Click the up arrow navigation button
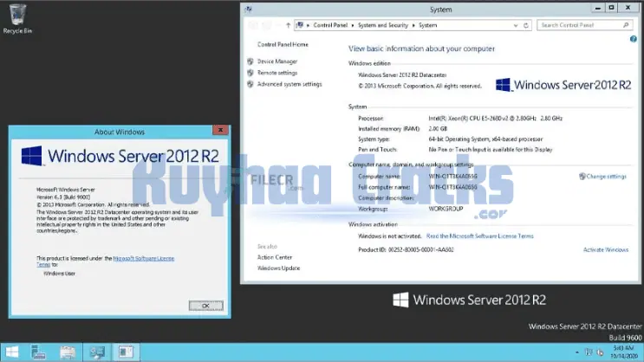Screen dimensions: 644x362 (x=286, y=25)
